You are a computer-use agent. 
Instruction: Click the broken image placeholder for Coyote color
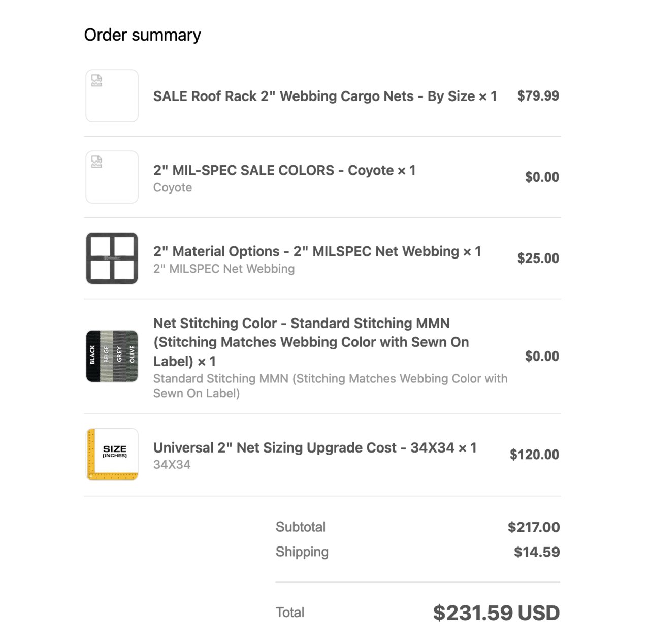point(112,177)
